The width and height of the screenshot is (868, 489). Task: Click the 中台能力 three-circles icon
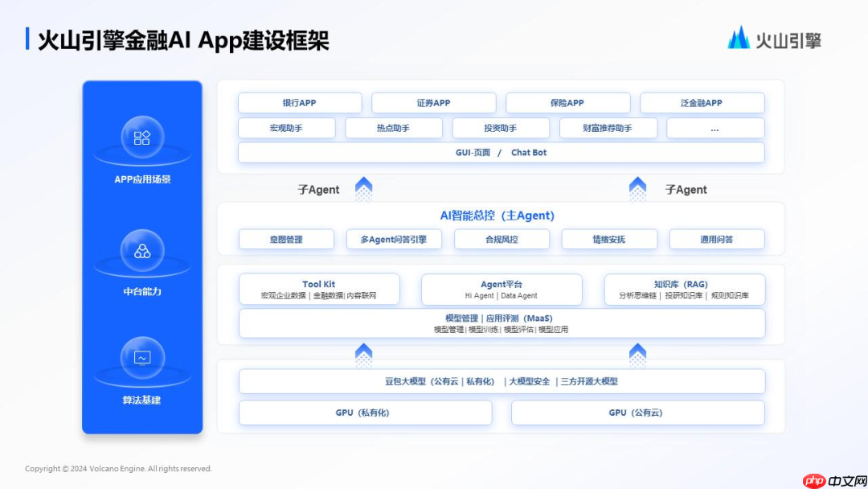(x=142, y=250)
